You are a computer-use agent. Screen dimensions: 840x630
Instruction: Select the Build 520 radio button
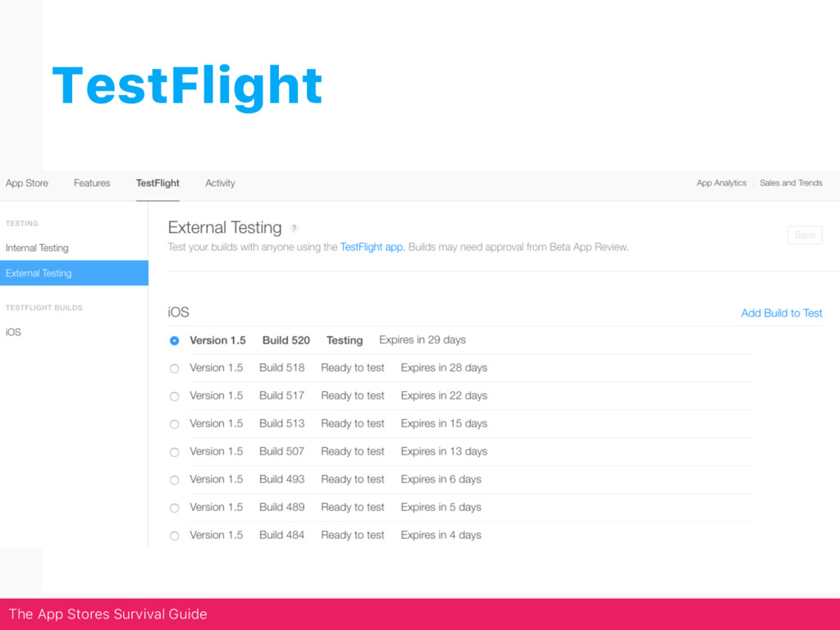click(x=174, y=340)
